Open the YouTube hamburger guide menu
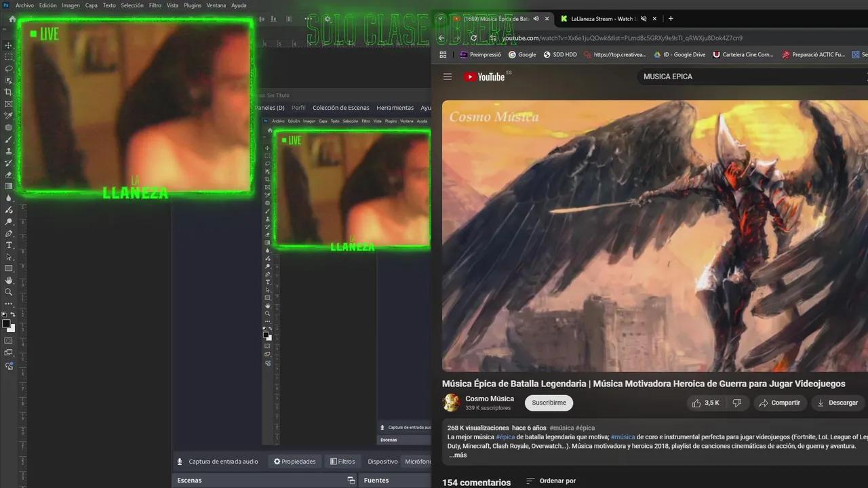Screen dimensions: 868x488 448,77
